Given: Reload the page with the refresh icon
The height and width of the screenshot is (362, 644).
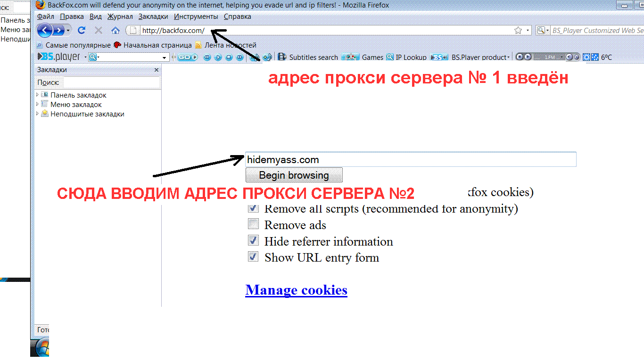Looking at the screenshot, I should pos(82,30).
